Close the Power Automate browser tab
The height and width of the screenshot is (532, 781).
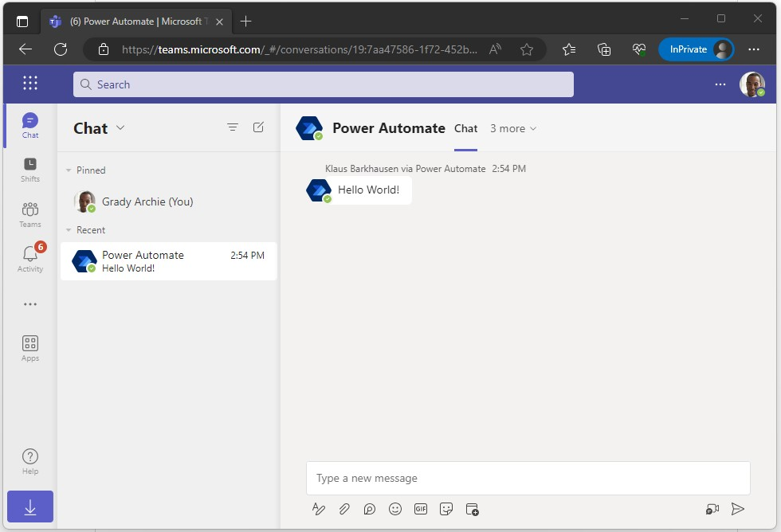219,22
